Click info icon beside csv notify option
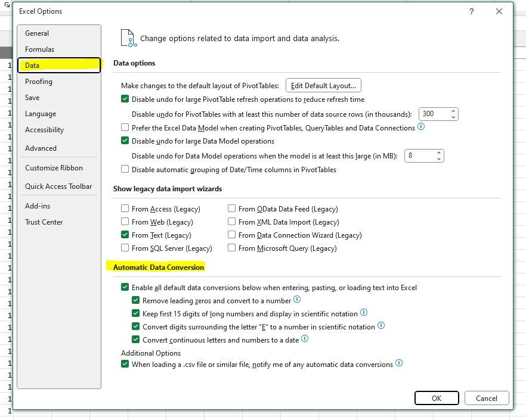This screenshot has height=420, width=526. pyautogui.click(x=399, y=363)
